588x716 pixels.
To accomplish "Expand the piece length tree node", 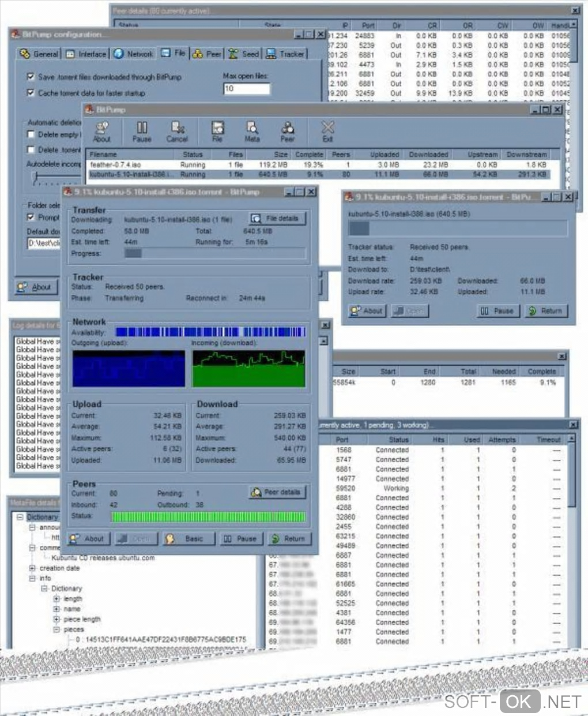I will coord(56,619).
